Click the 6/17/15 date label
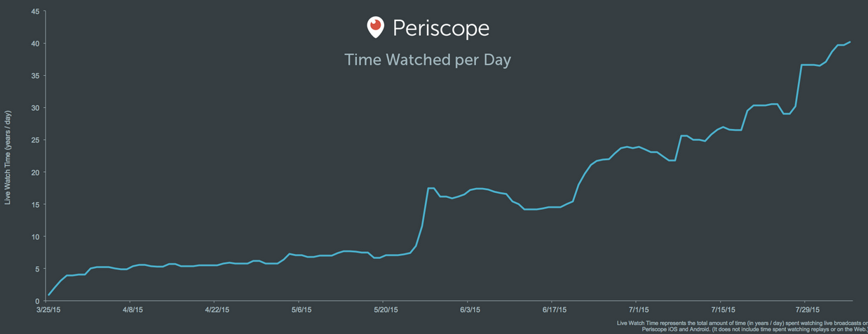The image size is (868, 334). tap(555, 309)
